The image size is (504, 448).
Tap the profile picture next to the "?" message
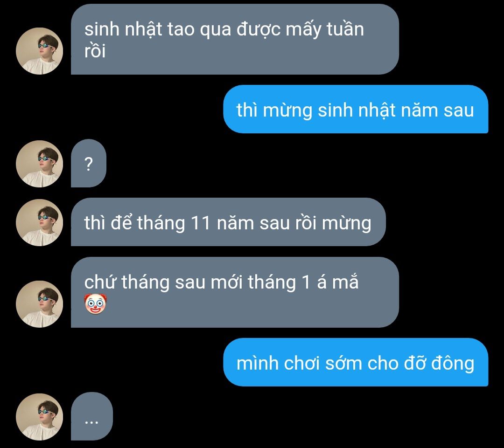point(39,164)
